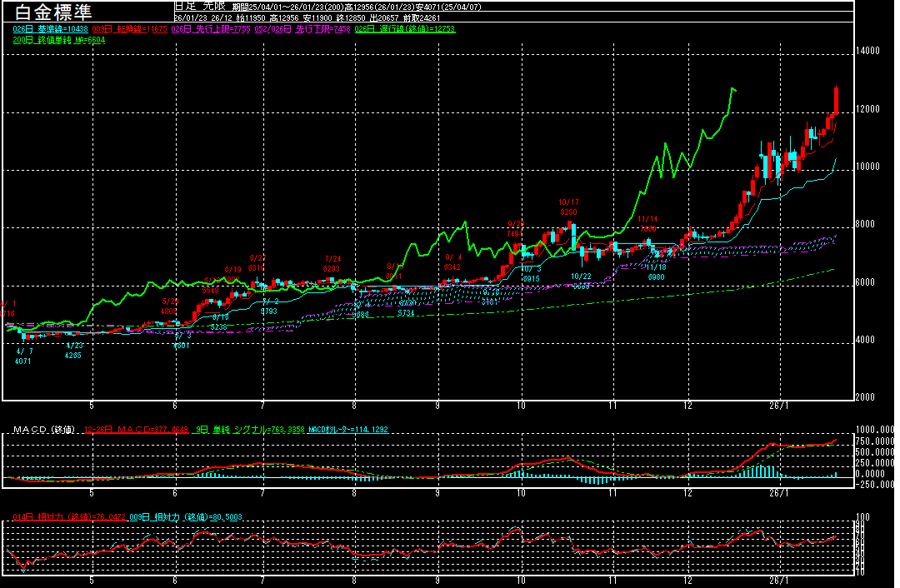Select the MACDオシレーター value label
The width and height of the screenshot is (900, 588).
(348, 430)
